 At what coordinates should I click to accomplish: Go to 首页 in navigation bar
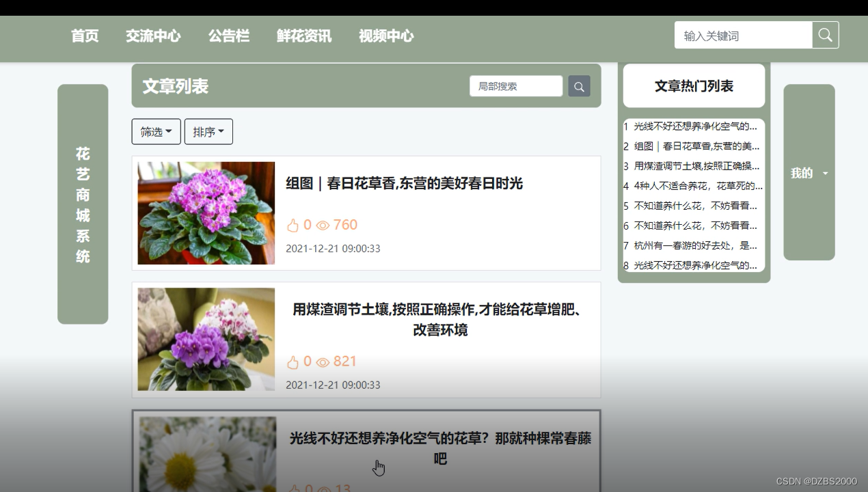point(85,36)
